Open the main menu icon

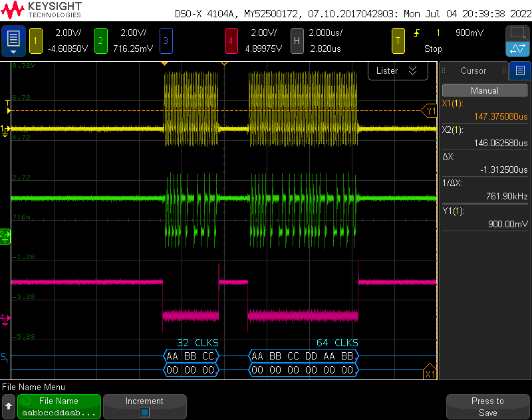13,41
